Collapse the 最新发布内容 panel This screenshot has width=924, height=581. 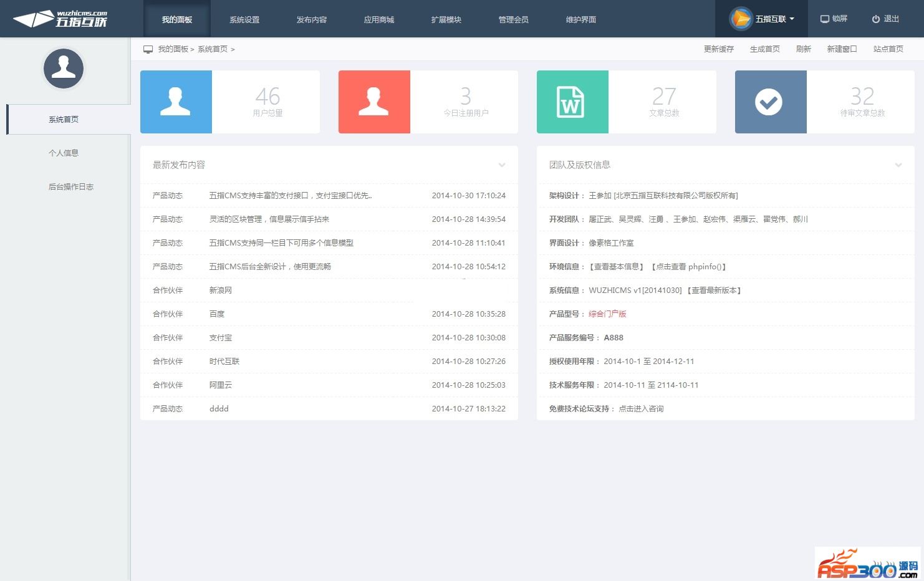coord(502,165)
